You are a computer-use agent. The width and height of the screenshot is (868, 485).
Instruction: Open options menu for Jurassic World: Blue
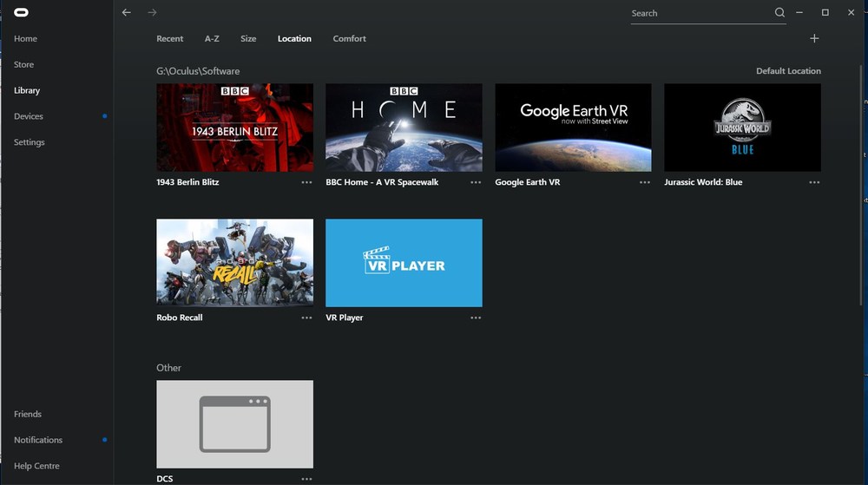(x=814, y=182)
